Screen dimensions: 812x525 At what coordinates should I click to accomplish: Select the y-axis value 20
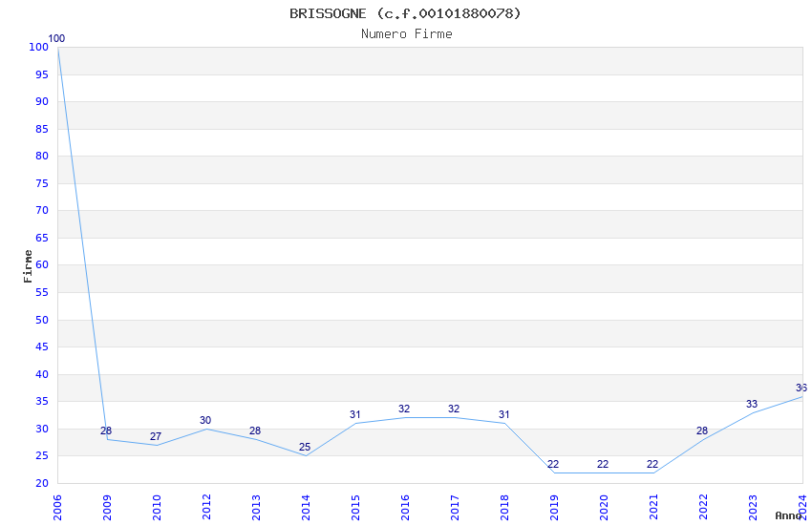click(42, 483)
